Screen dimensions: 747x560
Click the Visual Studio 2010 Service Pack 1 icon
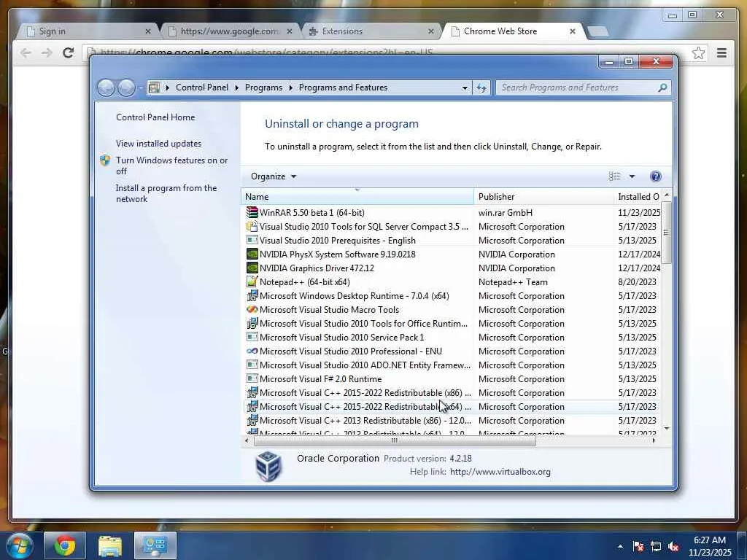(x=252, y=337)
